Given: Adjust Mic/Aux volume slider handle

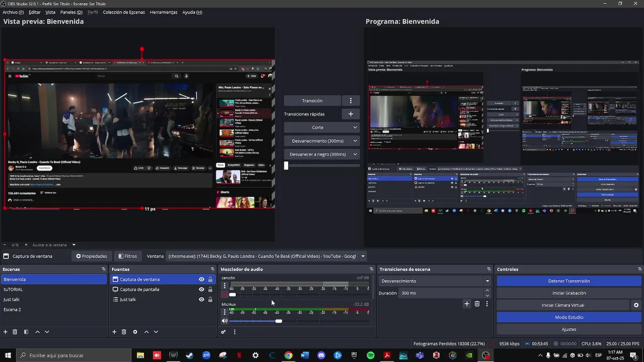Looking at the screenshot, I should 279,321.
